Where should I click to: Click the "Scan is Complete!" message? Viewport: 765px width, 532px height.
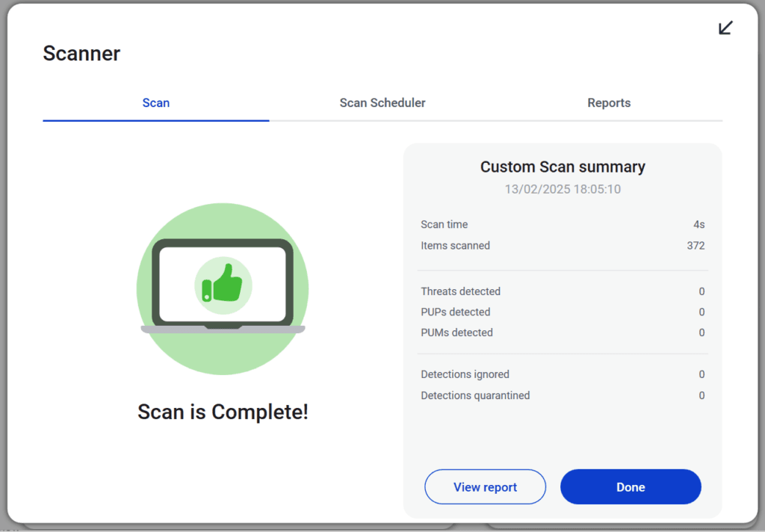tap(223, 412)
